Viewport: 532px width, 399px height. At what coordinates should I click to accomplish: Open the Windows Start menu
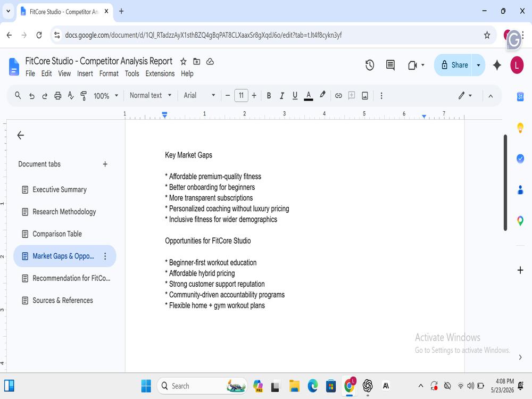pyautogui.click(x=146, y=386)
